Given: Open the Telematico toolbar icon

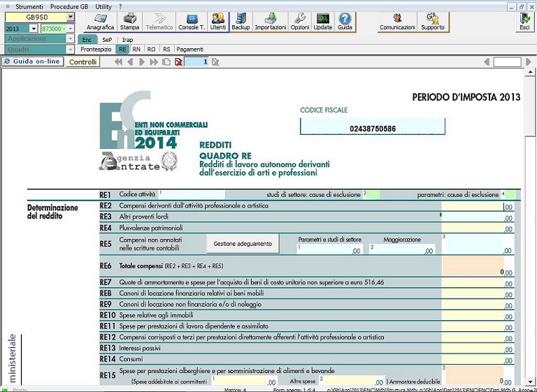Looking at the screenshot, I should 159,22.
